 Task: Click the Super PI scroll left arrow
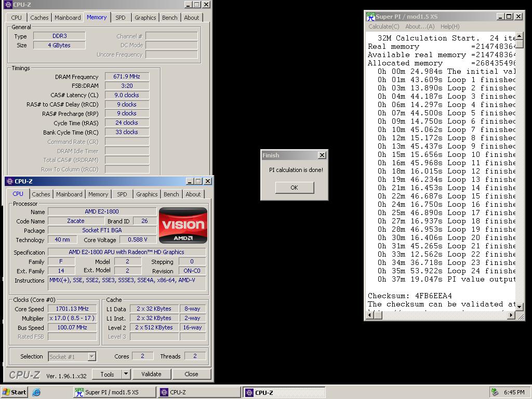(370, 315)
